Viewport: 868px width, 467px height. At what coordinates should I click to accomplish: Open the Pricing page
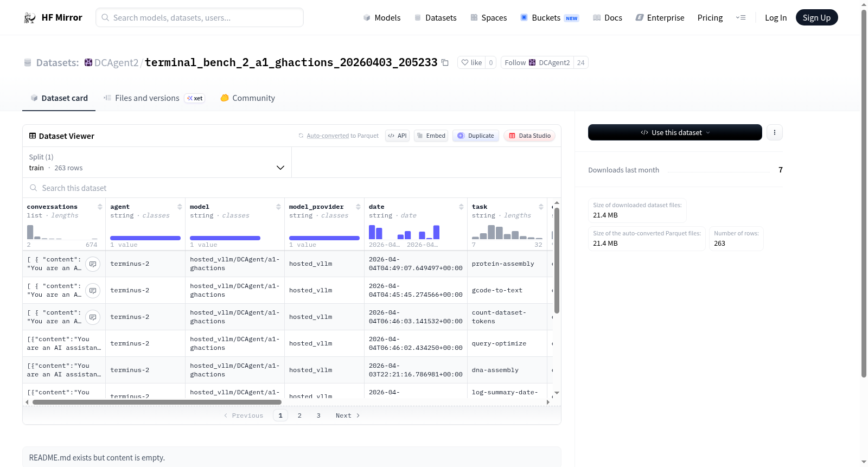point(710,18)
